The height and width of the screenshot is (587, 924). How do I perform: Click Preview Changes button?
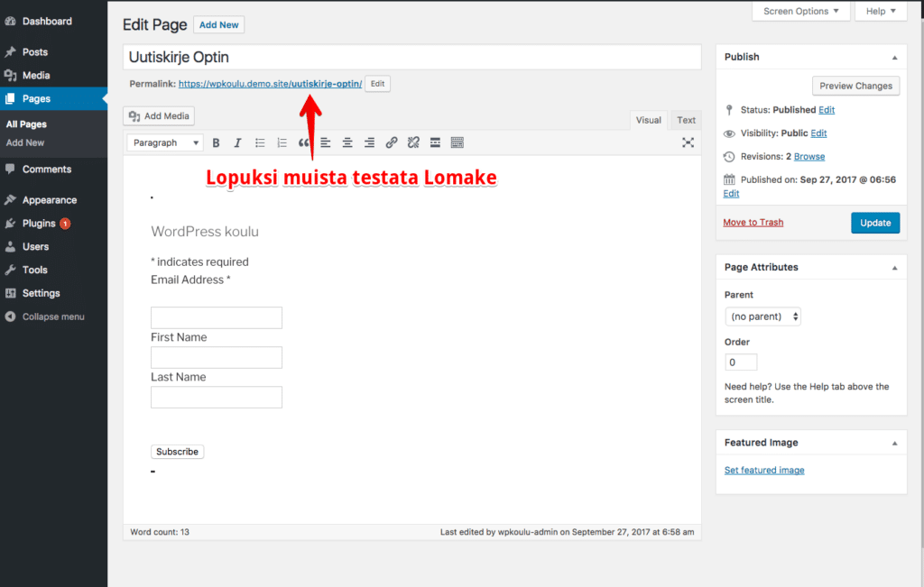coord(855,86)
